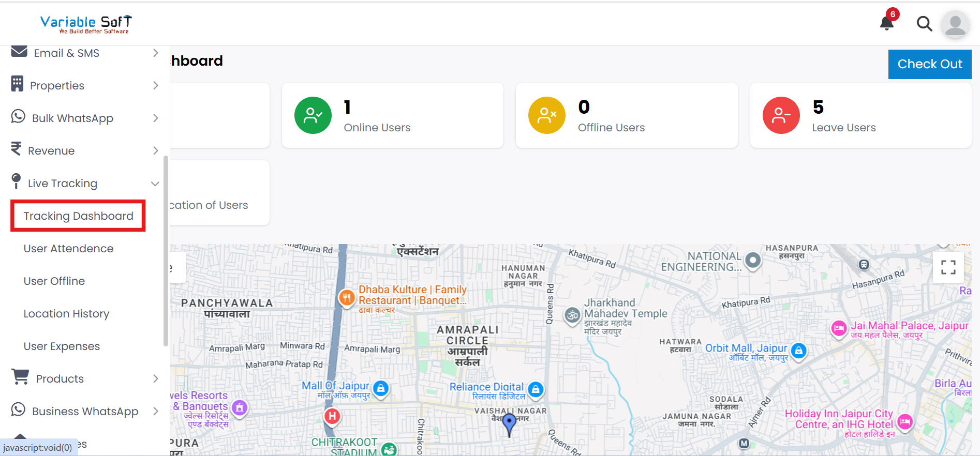Click the green Online Users icon
Viewport: 980px width, 456px height.
coord(313,115)
